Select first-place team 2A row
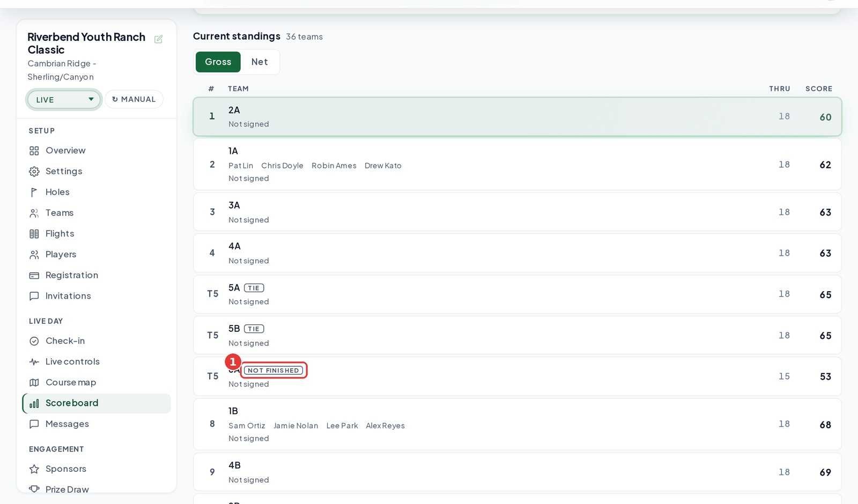This screenshot has width=858, height=504. pos(517,116)
